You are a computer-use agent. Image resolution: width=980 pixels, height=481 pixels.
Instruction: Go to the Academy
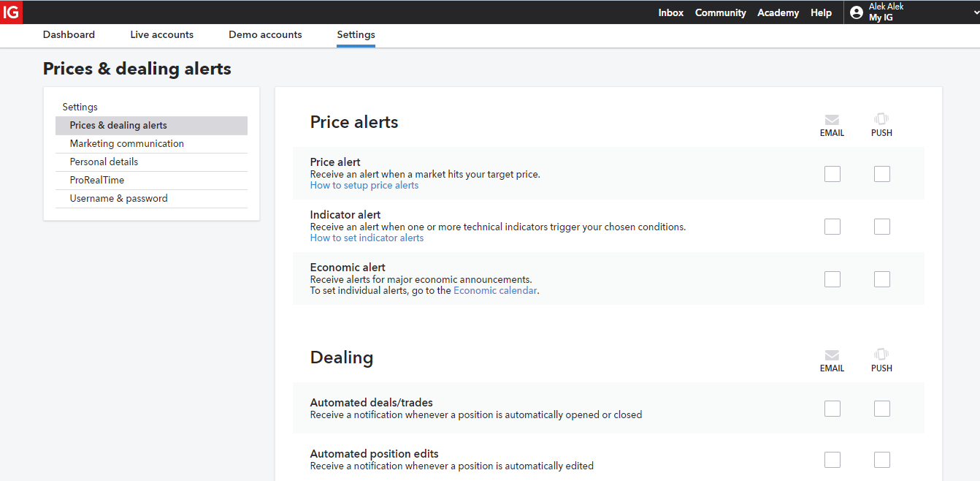[778, 12]
